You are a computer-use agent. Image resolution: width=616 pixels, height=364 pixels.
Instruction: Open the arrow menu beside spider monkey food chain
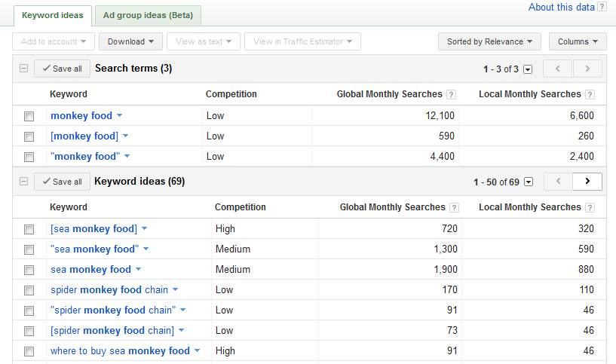tap(175, 290)
